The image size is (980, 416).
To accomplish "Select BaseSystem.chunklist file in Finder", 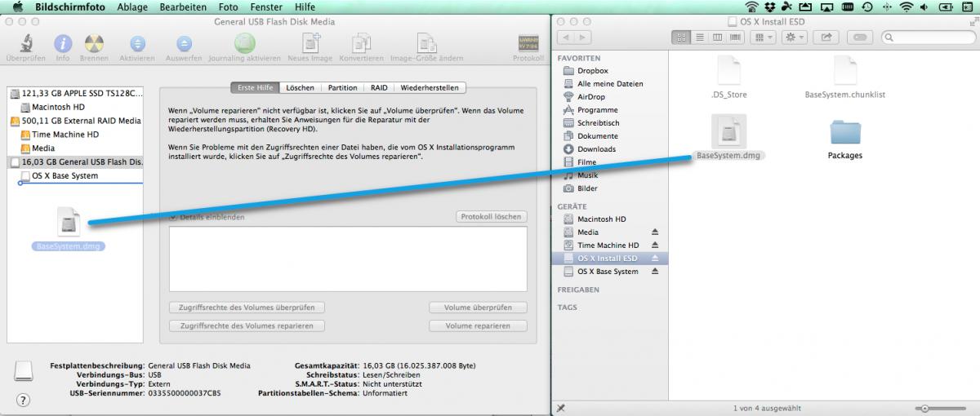I will click(x=844, y=70).
